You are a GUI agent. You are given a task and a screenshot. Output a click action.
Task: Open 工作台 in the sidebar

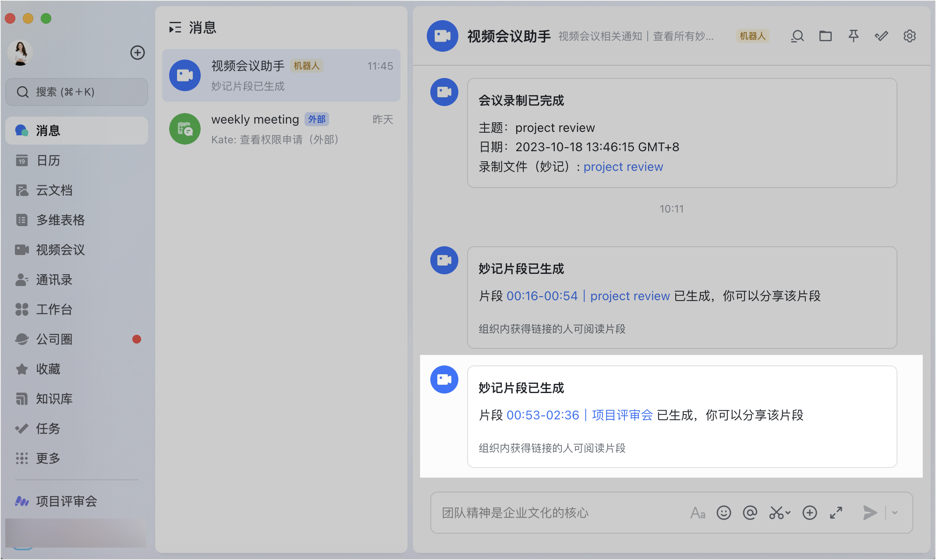click(77, 309)
